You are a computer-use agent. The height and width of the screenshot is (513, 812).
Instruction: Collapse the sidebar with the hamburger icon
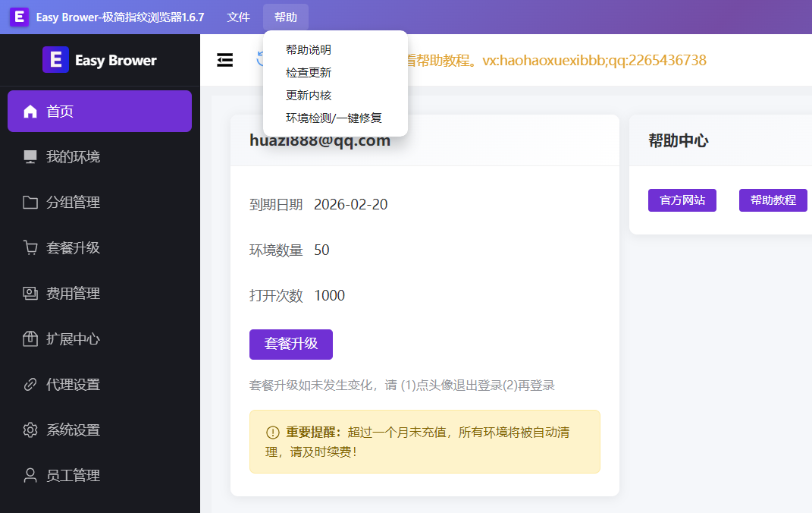tap(225, 60)
